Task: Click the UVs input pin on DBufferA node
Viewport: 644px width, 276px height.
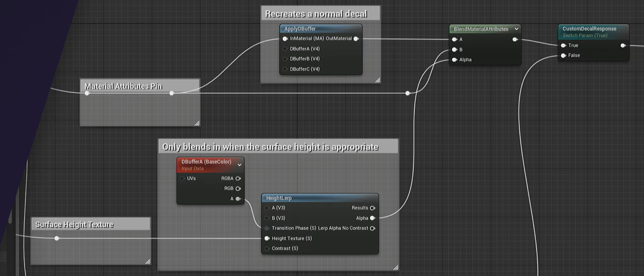Action: point(182,178)
